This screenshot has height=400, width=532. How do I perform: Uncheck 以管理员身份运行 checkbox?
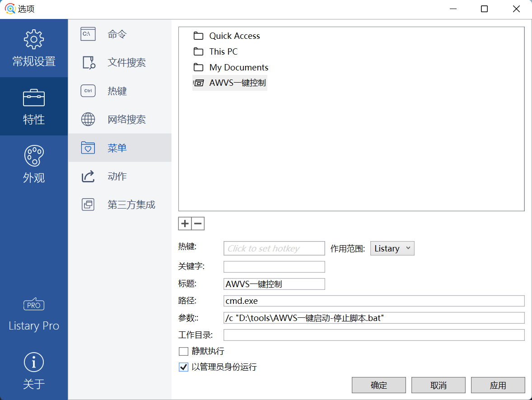coord(183,367)
